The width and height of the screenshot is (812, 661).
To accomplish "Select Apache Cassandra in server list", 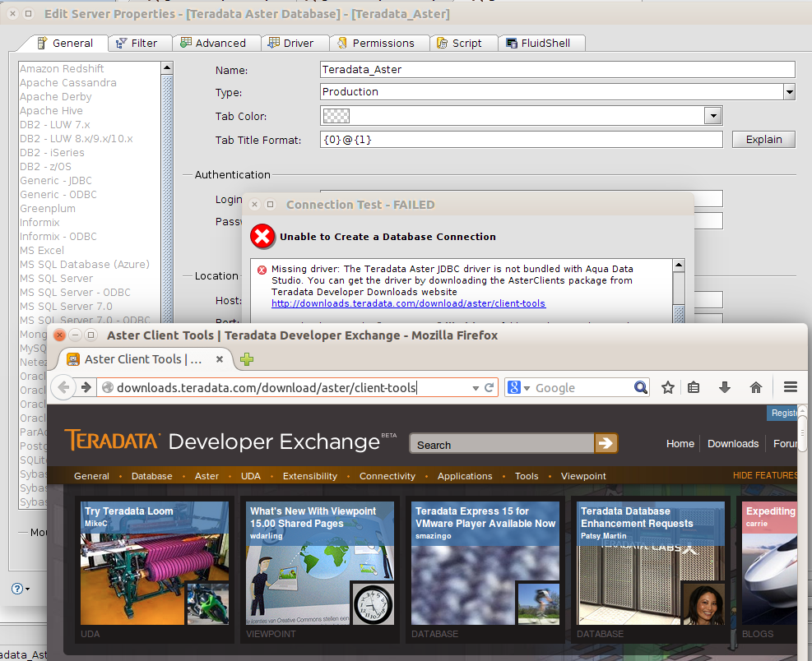I will tap(67, 82).
